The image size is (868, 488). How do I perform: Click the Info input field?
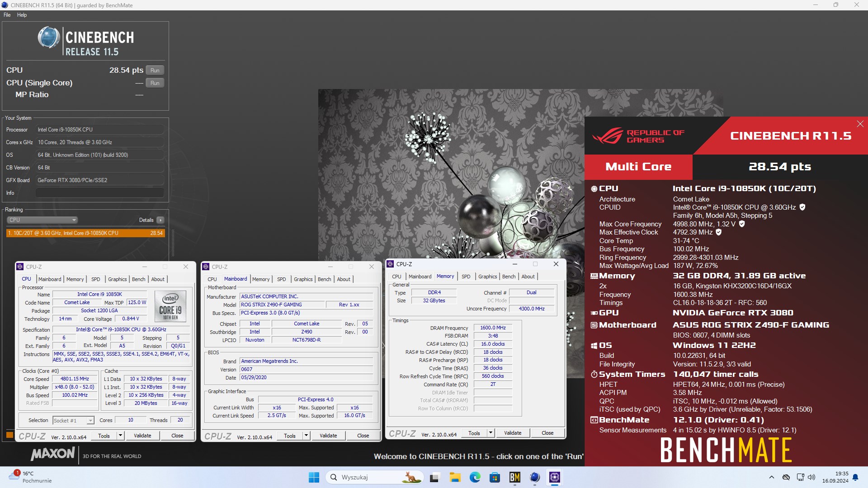[x=100, y=193]
